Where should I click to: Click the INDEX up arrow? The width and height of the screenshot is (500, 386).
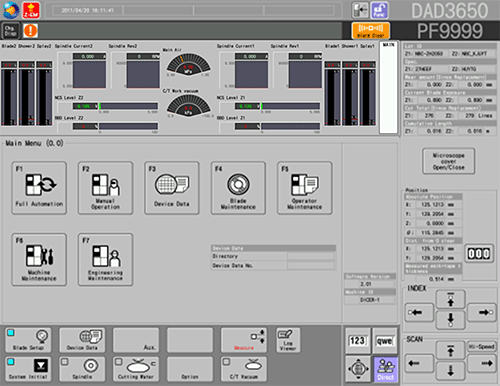[450, 300]
